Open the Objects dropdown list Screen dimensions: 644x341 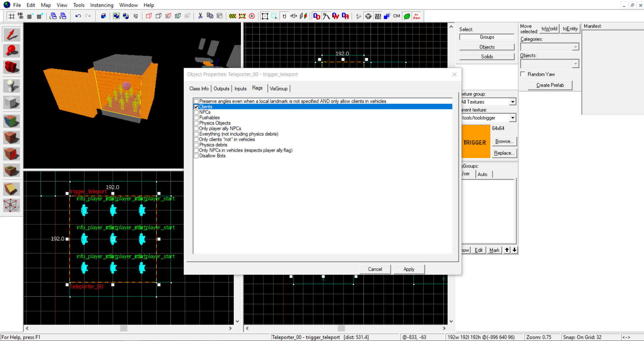coord(576,64)
